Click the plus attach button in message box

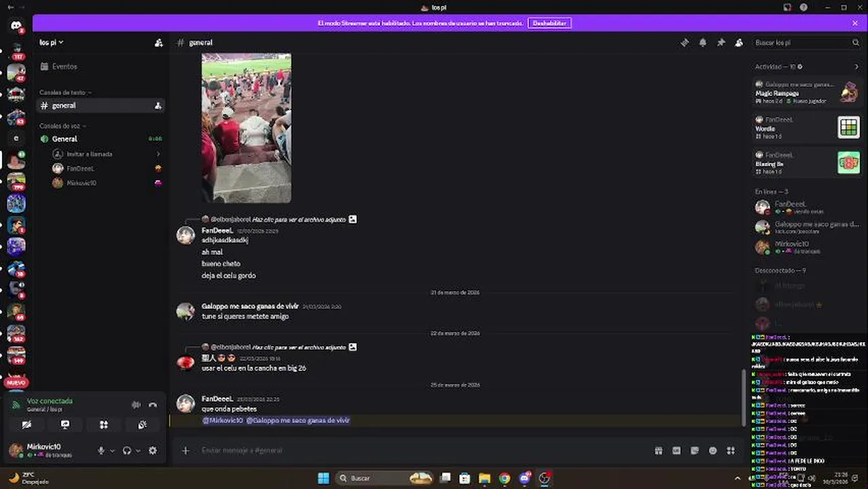click(185, 450)
